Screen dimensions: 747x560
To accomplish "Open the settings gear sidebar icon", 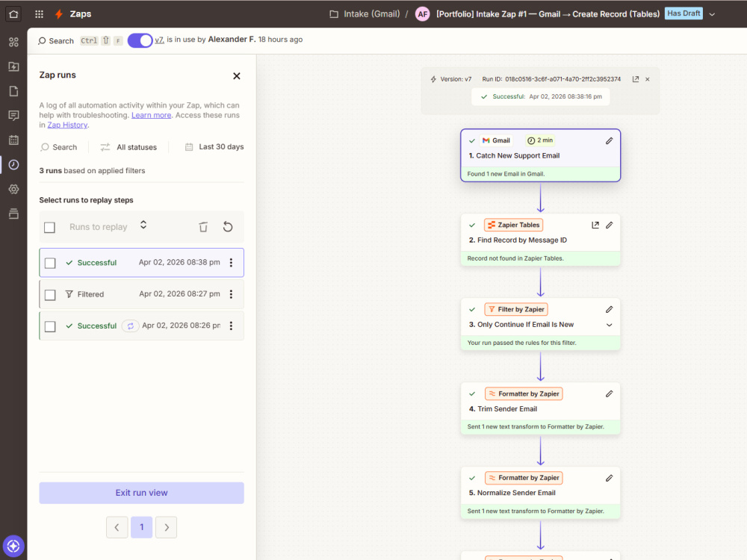I will [x=13, y=189].
